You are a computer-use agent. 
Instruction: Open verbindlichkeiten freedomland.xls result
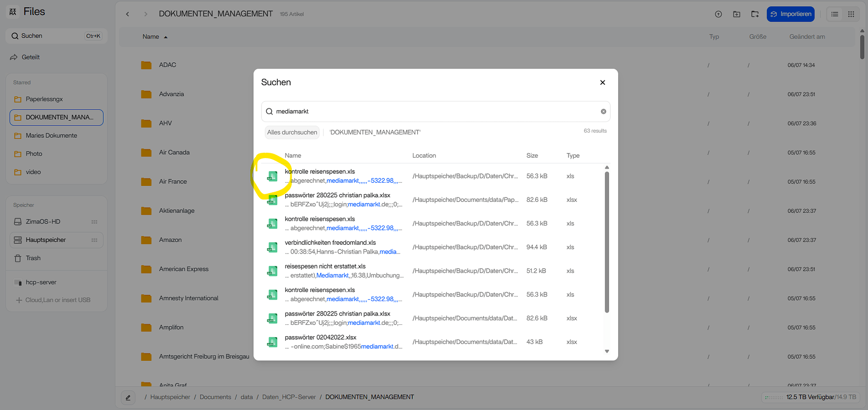pyautogui.click(x=330, y=243)
